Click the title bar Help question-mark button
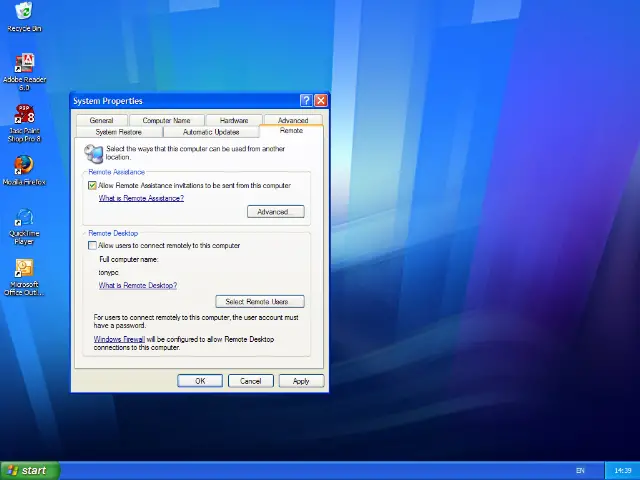This screenshot has width=640, height=480. click(x=305, y=101)
